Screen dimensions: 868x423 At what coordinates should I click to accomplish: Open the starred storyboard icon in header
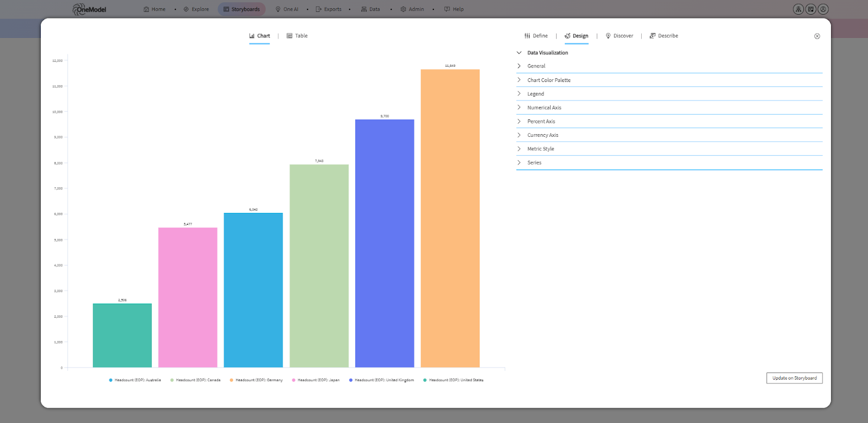pos(810,9)
